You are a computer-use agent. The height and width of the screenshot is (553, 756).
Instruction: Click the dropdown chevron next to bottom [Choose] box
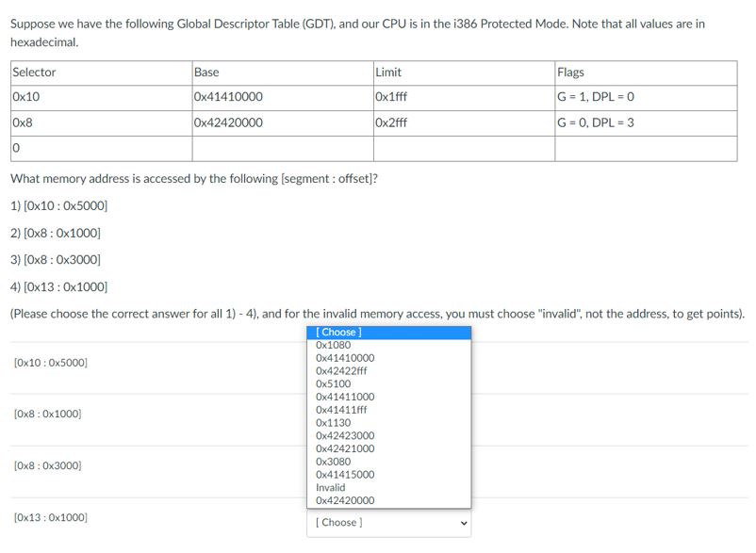pos(462,522)
